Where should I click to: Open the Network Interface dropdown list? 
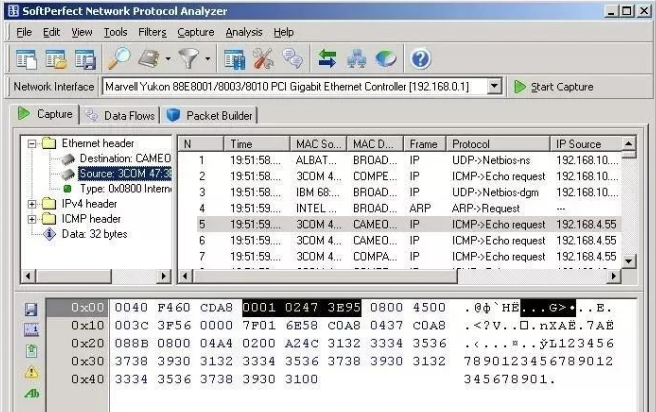[494, 87]
